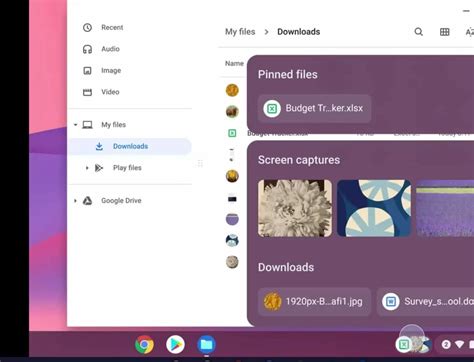
Task: Open search in Files app
Action: point(419,32)
